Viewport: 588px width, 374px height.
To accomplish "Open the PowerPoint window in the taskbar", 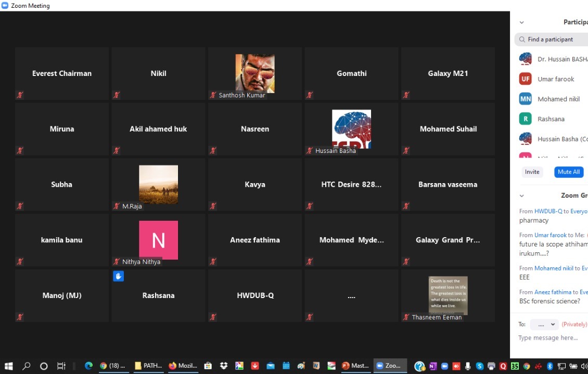I will (x=355, y=366).
